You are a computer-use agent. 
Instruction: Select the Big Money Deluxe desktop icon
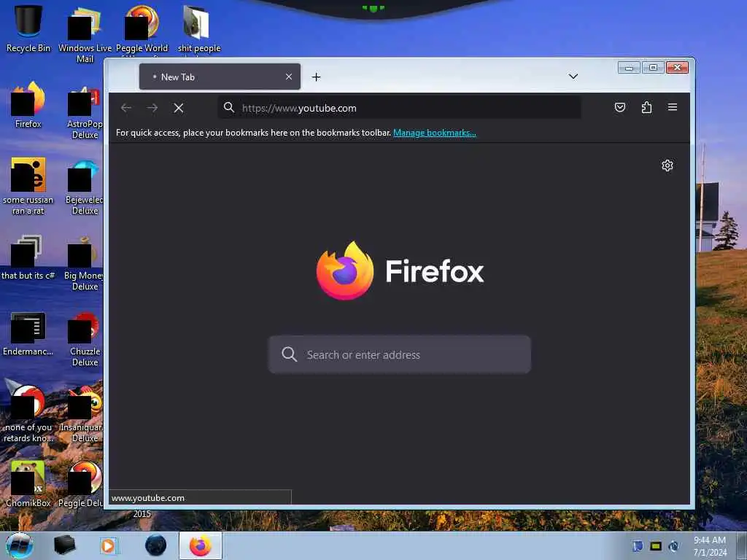point(84,262)
